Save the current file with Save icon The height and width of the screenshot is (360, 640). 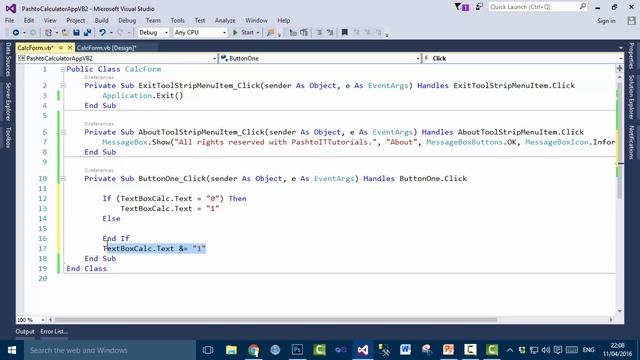coord(76,32)
